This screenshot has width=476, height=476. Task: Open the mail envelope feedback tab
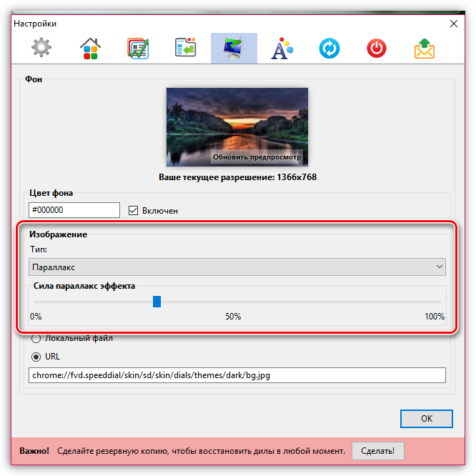425,48
